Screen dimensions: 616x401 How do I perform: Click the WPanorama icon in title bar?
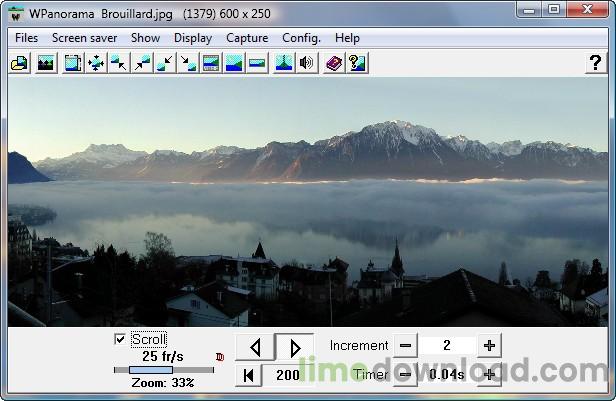[x=16, y=14]
